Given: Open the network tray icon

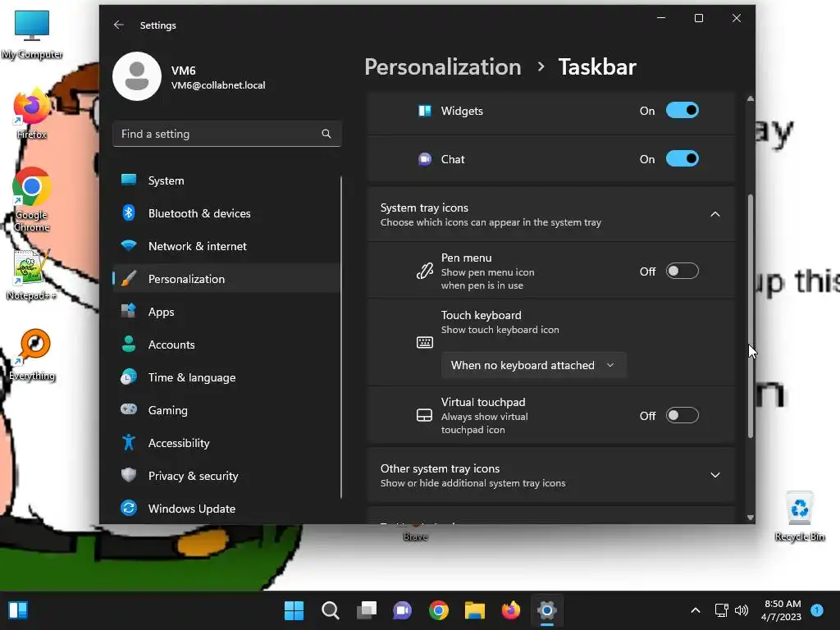Looking at the screenshot, I should 722,610.
